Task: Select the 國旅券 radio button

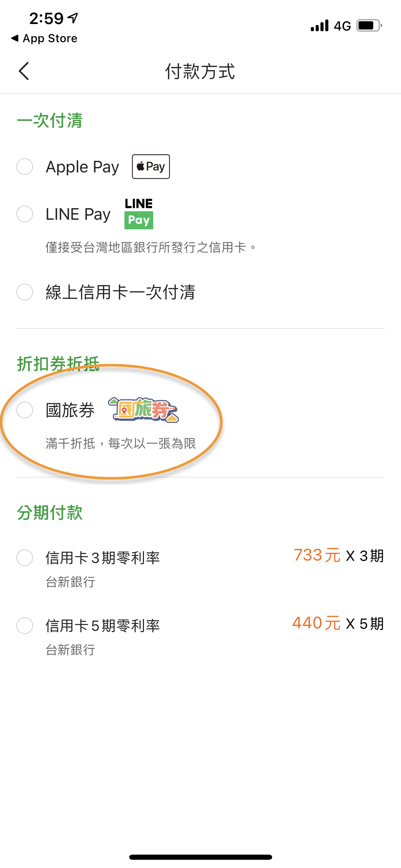Action: (x=25, y=410)
